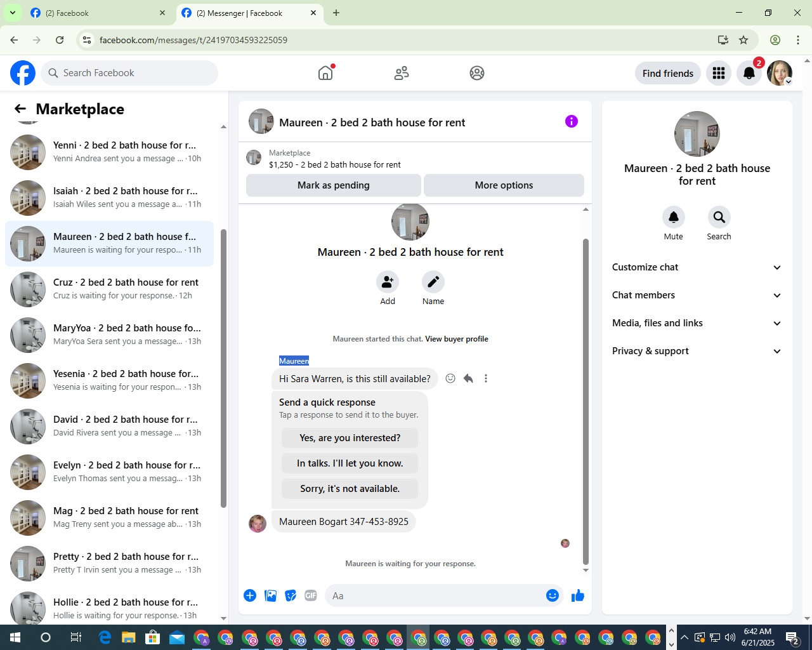Open more options dots beside the message
812x650 pixels.
coord(486,378)
